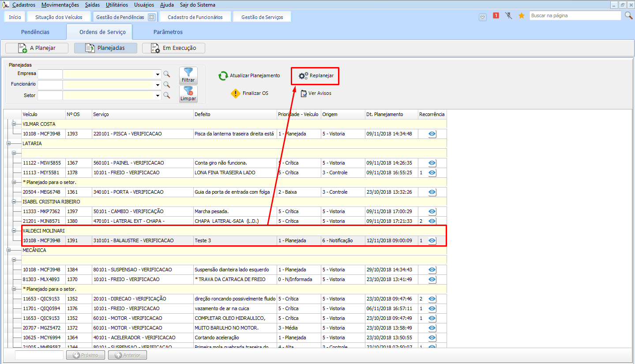Toggle eye icon for OS 1367 row
635x364 pixels.
point(432,163)
